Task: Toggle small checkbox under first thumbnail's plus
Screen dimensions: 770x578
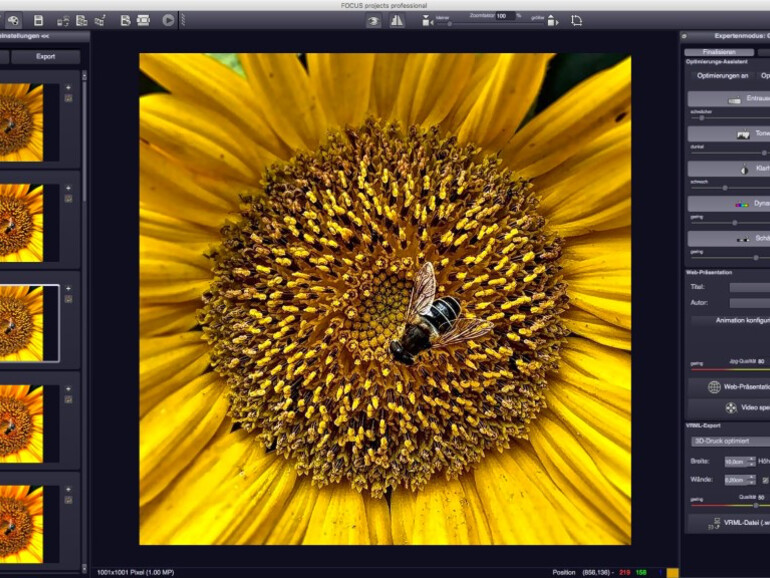Action: (68, 98)
